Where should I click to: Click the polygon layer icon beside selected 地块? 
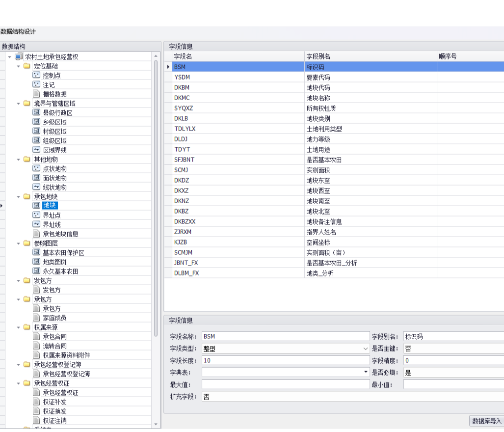[36, 205]
